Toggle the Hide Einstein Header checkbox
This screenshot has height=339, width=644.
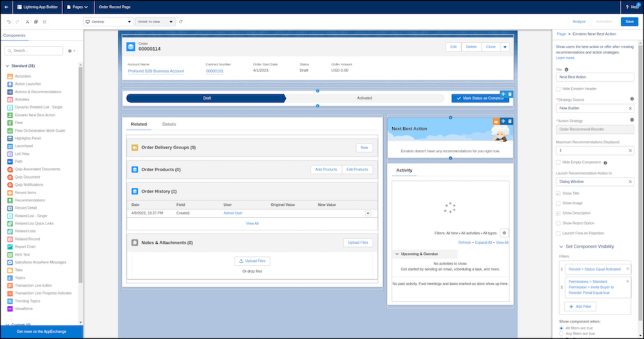[558, 89]
